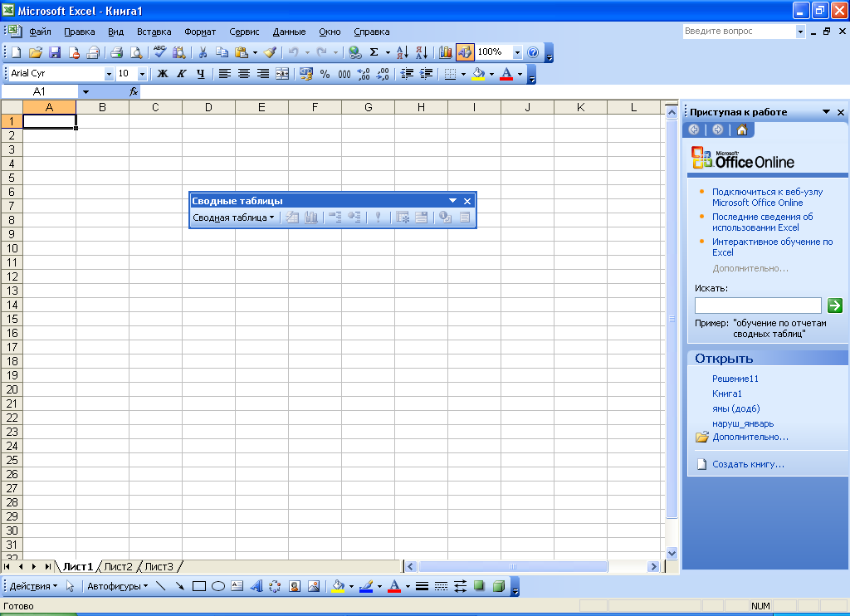The width and height of the screenshot is (850, 616).
Task: Open the Arial Cyr font dropdown
Action: tap(109, 74)
